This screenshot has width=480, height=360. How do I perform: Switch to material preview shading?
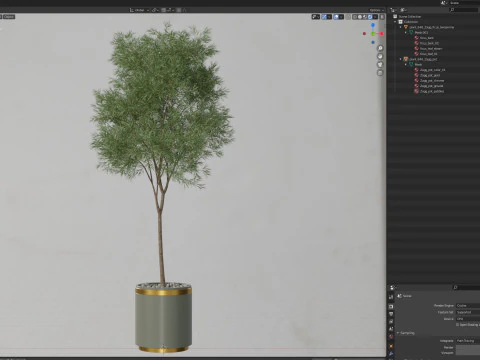pyautogui.click(x=365, y=17)
